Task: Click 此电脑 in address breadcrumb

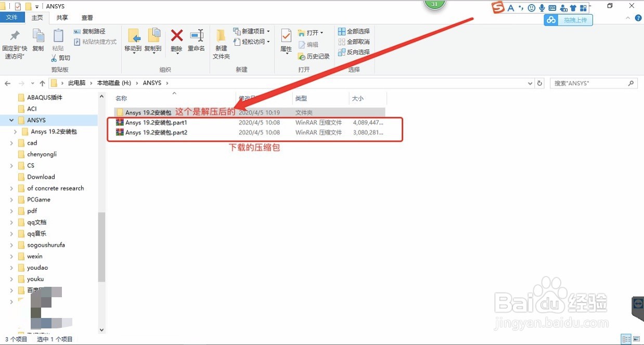Action: tap(76, 83)
